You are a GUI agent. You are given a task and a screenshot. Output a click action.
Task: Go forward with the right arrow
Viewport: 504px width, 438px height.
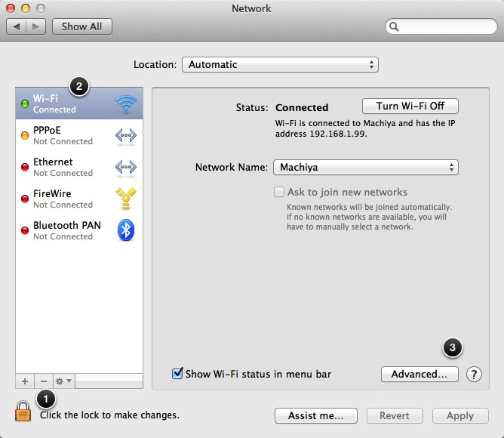pyautogui.click(x=35, y=26)
